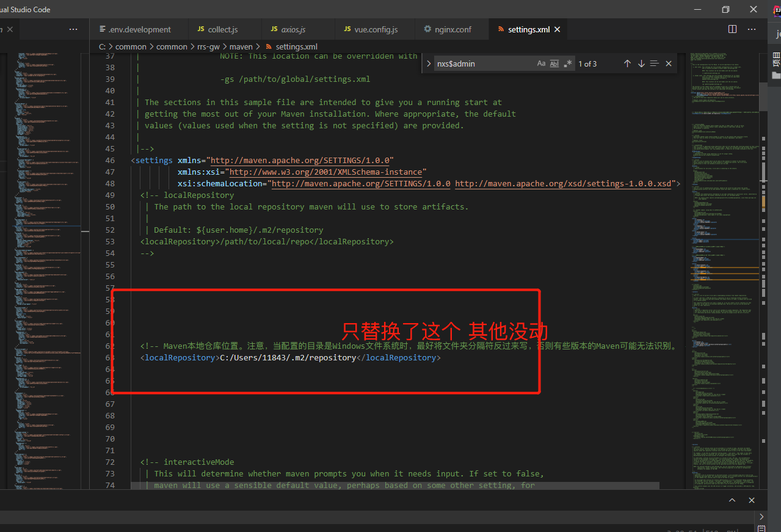
Task: Close the find widget
Action: 669,64
